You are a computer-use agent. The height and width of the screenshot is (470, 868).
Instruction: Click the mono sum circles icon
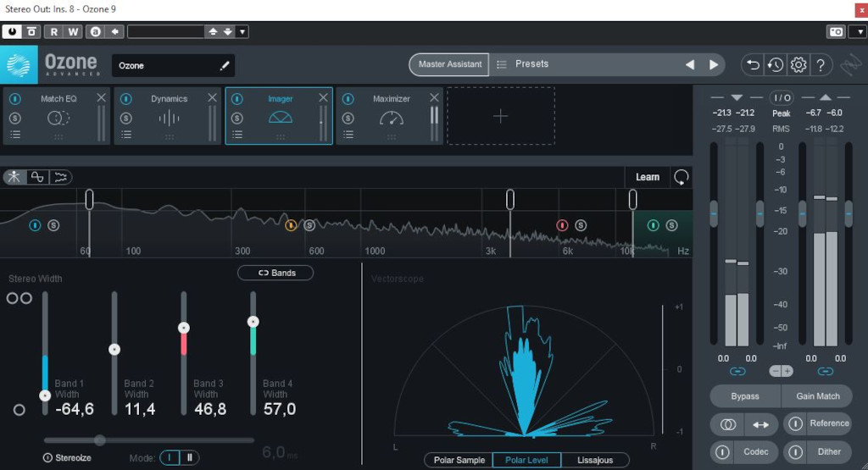point(728,424)
